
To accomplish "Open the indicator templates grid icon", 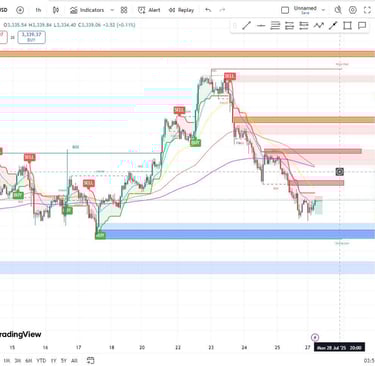I will pos(124,10).
